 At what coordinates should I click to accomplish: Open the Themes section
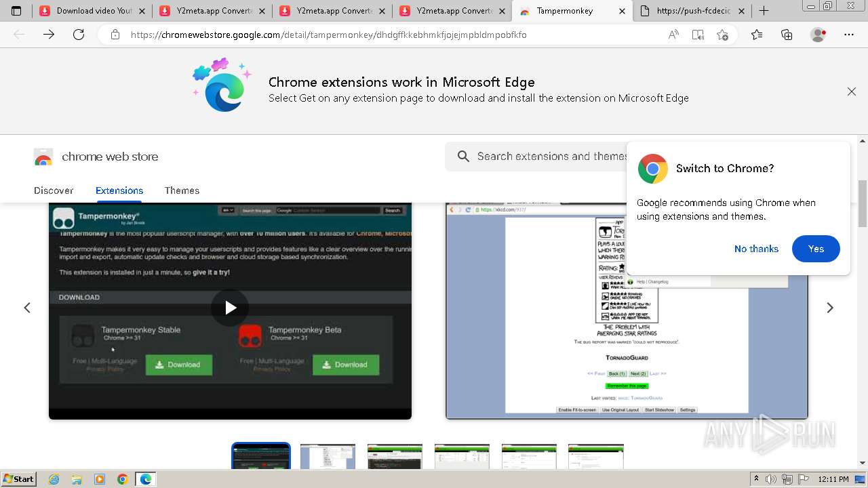[182, 190]
